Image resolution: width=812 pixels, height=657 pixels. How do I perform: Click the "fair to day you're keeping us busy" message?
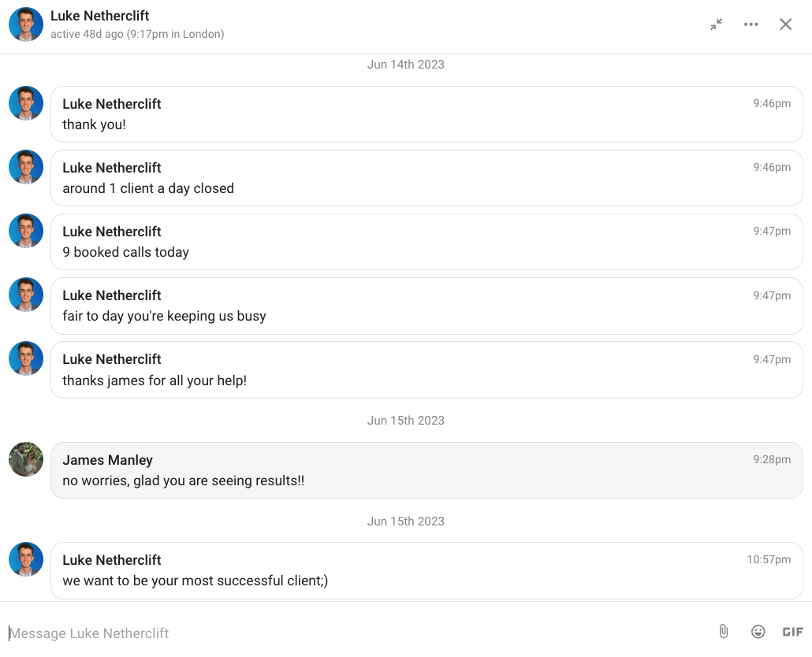164,316
